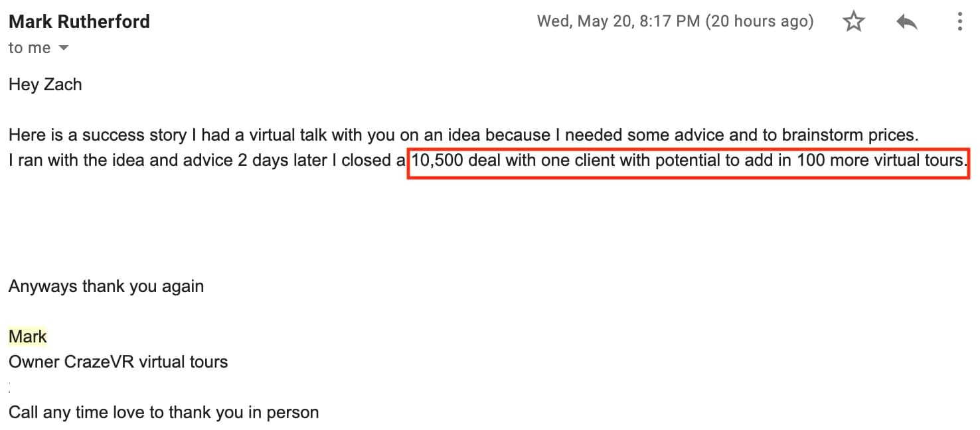This screenshot has width=980, height=430.
Task: Click the red-boxed deal sentence
Action: (687, 161)
